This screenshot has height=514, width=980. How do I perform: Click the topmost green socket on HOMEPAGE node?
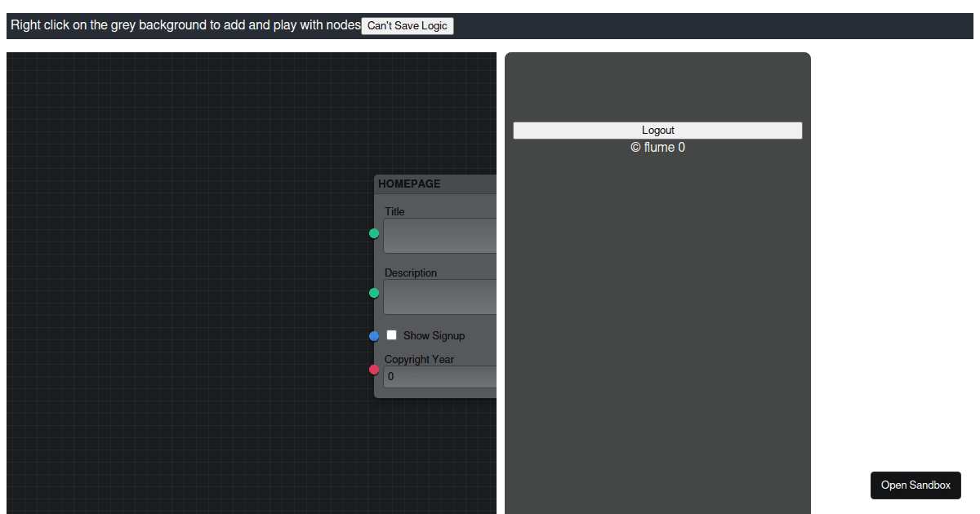pyautogui.click(x=374, y=233)
